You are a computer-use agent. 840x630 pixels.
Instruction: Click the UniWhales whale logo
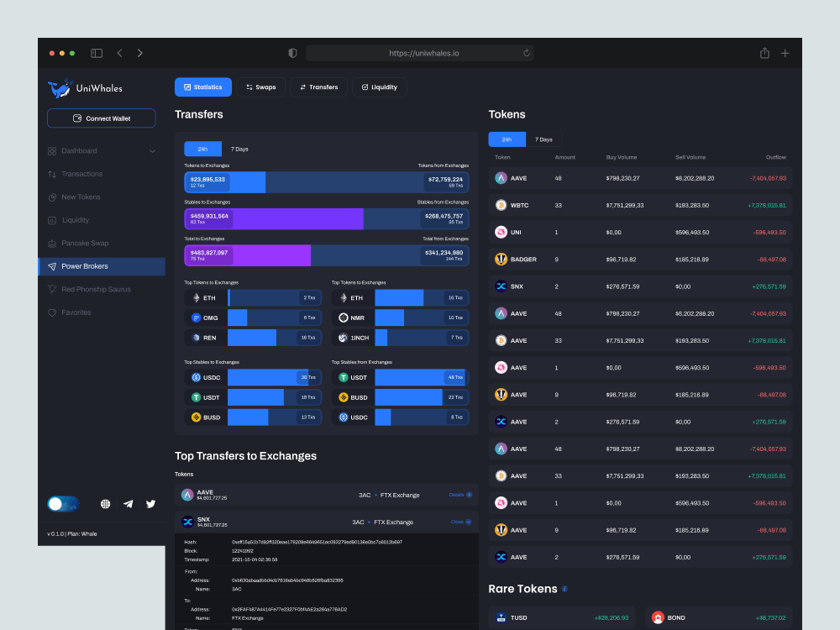click(x=60, y=88)
